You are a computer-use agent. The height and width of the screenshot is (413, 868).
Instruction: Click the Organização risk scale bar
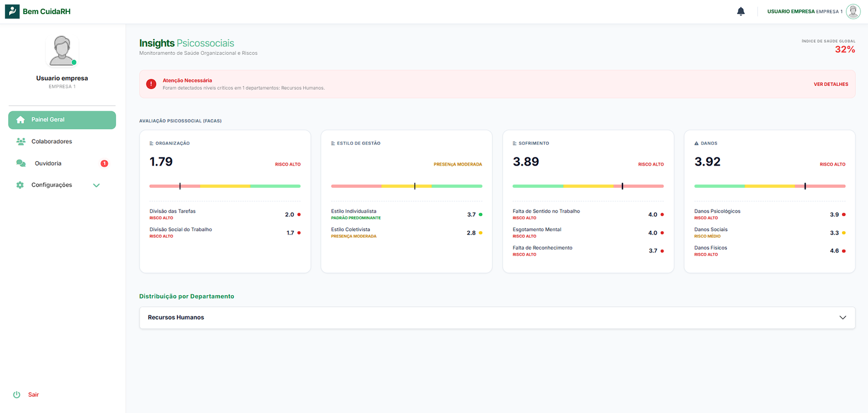pyautogui.click(x=225, y=186)
